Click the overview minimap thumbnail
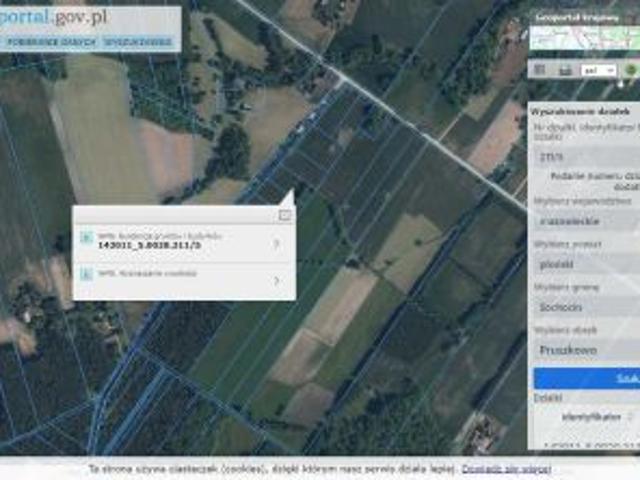The width and height of the screenshot is (640, 480). coord(584,38)
